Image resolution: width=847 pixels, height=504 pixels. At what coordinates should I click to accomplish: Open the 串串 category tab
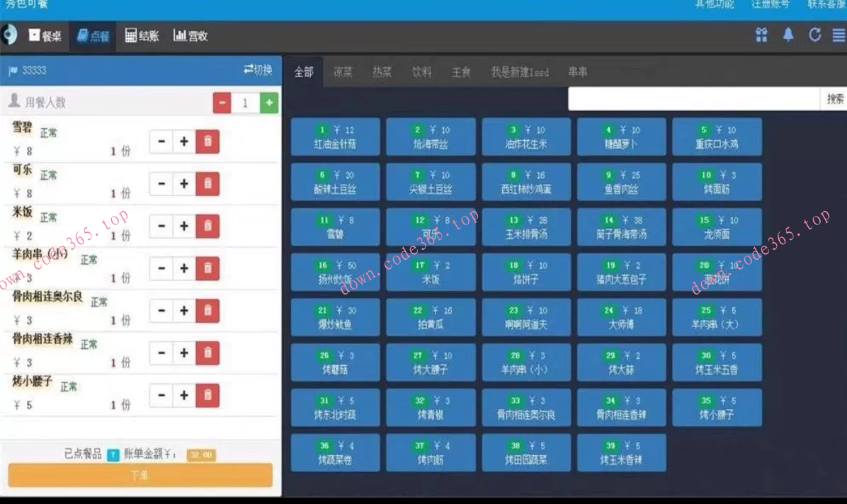(x=577, y=71)
